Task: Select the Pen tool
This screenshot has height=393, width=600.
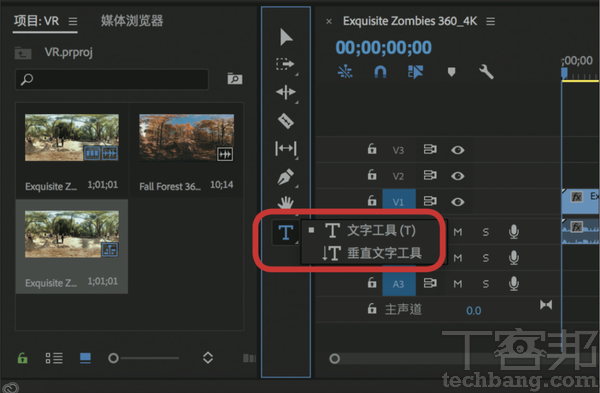Action: point(286,177)
